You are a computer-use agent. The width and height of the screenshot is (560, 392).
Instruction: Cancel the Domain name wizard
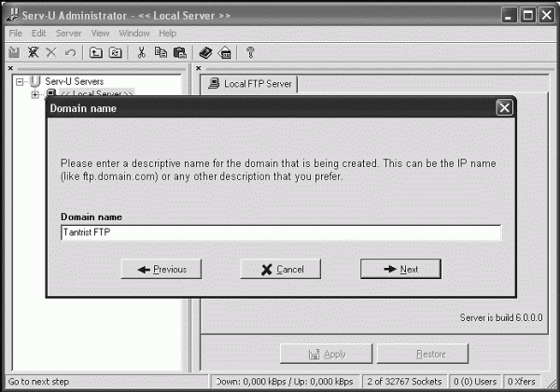tap(281, 269)
